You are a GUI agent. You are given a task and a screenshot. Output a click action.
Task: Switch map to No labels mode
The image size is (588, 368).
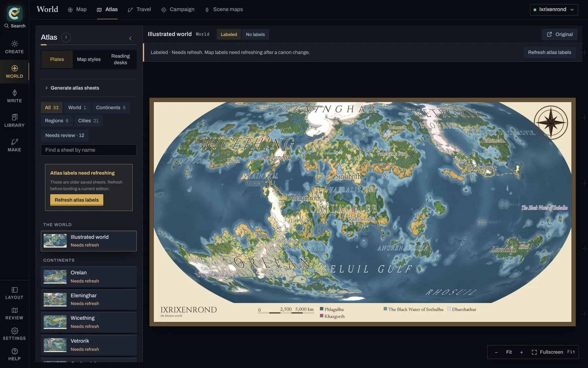point(255,34)
